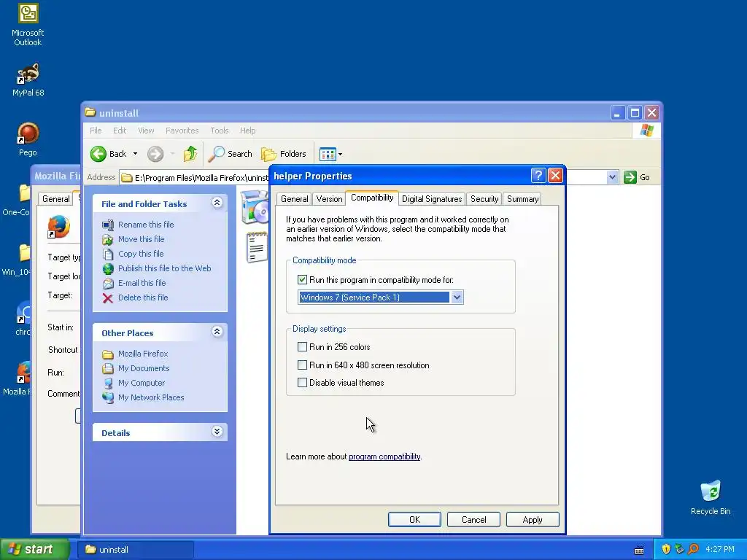Image resolution: width=747 pixels, height=560 pixels.
Task: Open My Computer in Other Places
Action: pos(141,383)
